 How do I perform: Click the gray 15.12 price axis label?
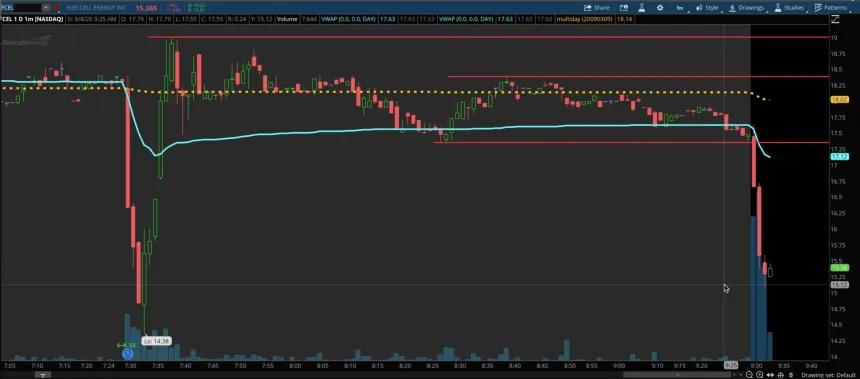[x=840, y=285]
